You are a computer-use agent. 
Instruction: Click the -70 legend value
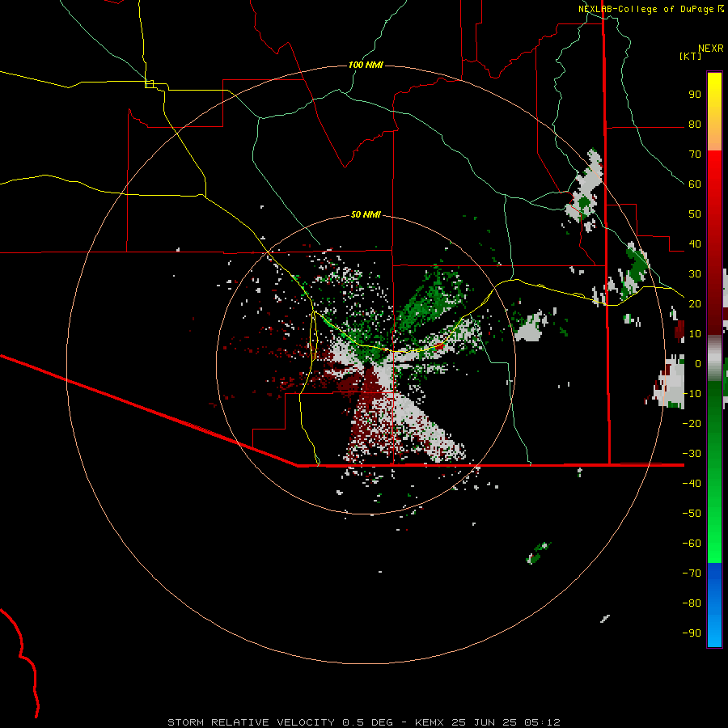(x=692, y=573)
